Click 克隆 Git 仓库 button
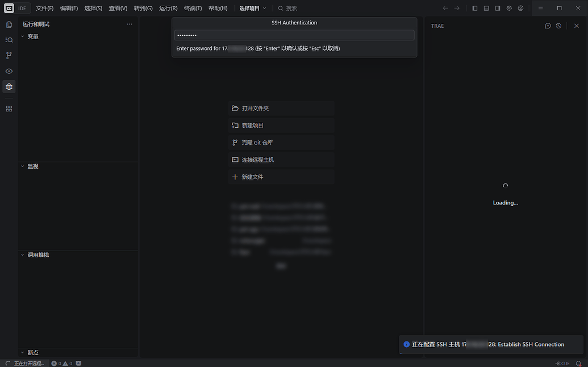This screenshot has width=588, height=367. [x=281, y=143]
